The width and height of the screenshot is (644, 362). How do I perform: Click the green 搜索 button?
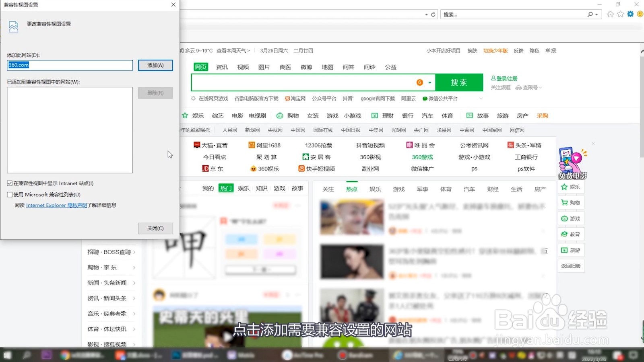pos(459,82)
